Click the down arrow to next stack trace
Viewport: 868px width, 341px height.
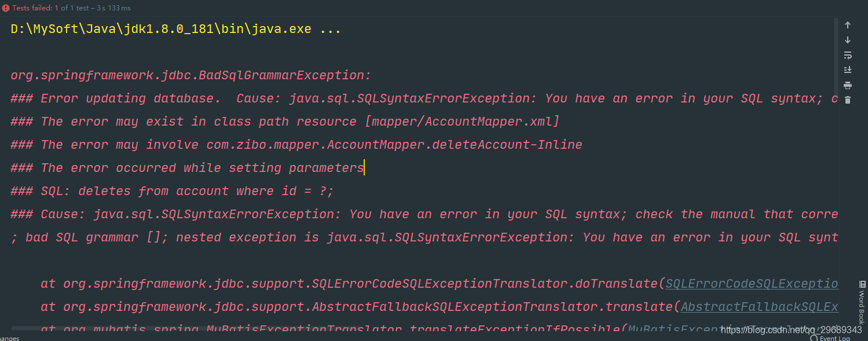(x=848, y=40)
